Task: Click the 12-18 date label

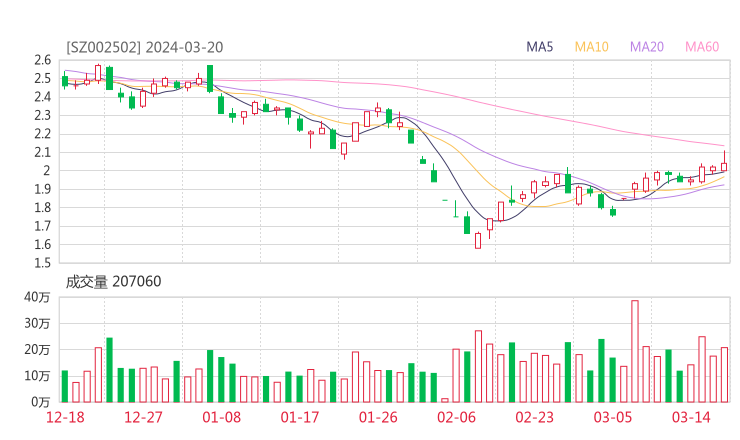Action: click(65, 417)
